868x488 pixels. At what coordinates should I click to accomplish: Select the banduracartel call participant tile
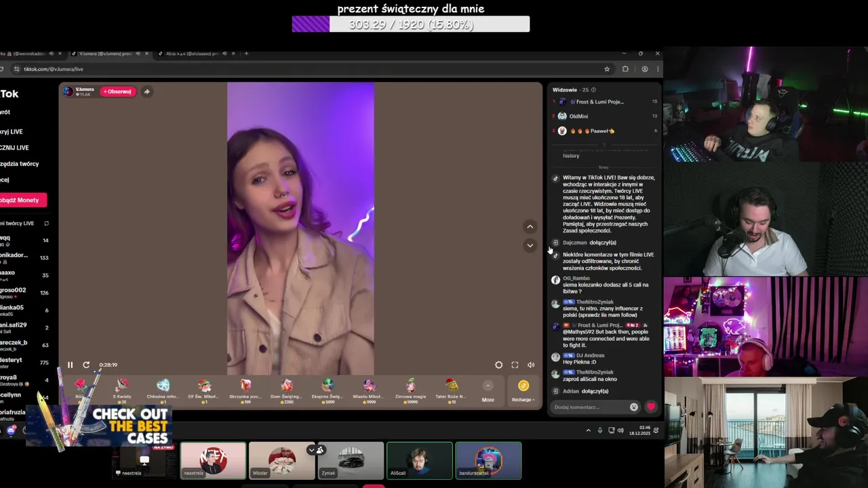(x=488, y=461)
